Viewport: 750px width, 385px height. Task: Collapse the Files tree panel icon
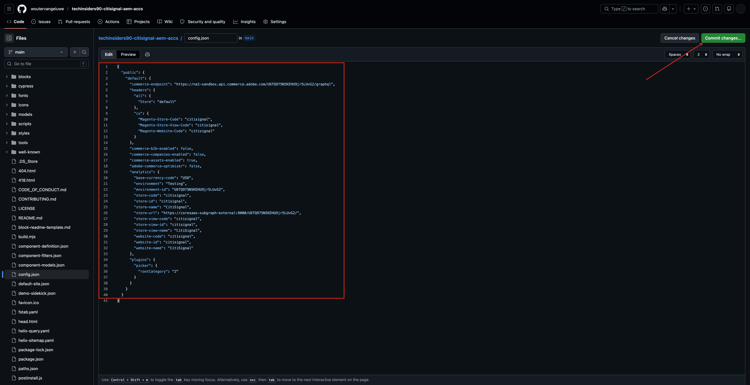[9, 38]
